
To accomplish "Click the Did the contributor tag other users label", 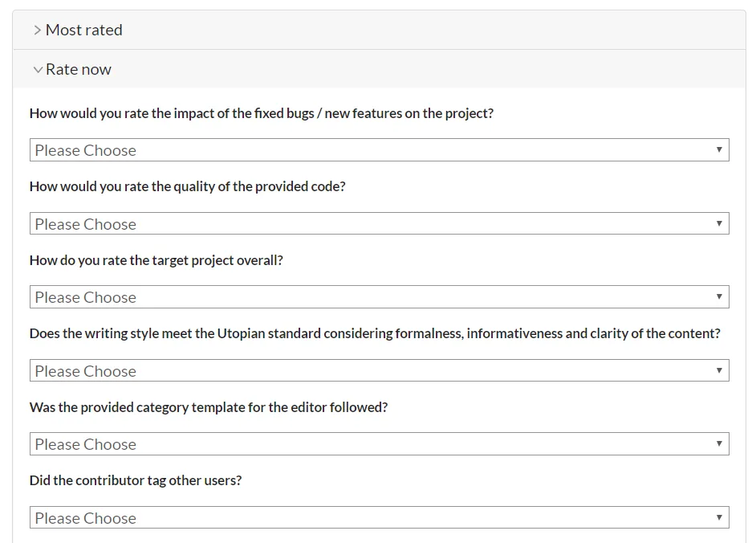I will click(136, 480).
